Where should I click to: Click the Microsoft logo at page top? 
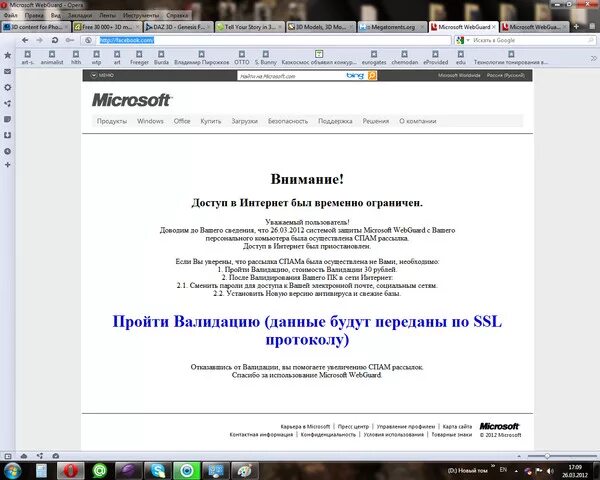[x=132, y=100]
